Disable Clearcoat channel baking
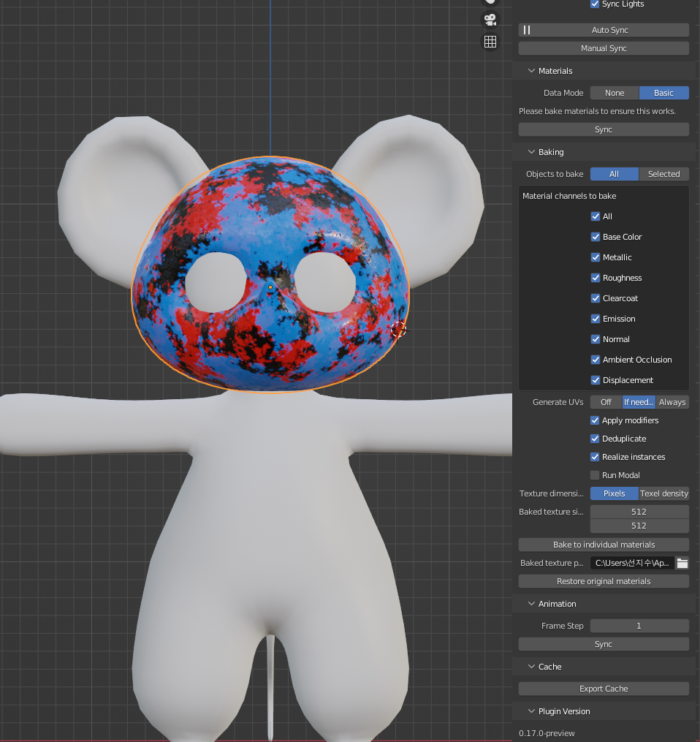 [596, 298]
